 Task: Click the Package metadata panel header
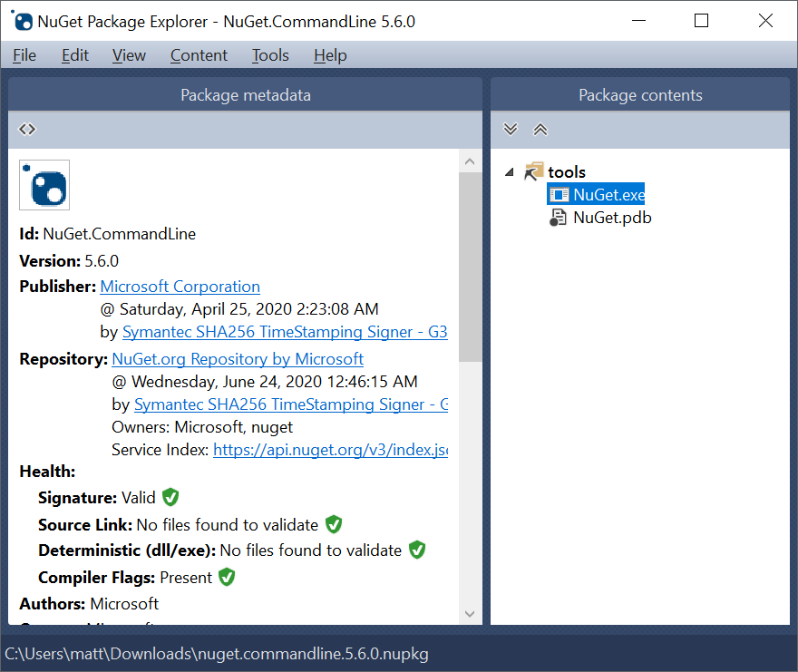point(246,94)
